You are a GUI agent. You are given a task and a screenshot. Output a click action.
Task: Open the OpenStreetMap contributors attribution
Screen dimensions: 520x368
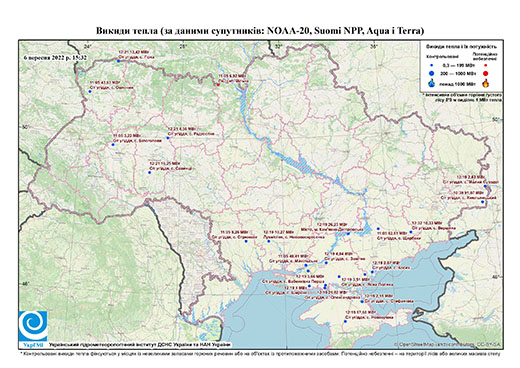[x=447, y=344]
